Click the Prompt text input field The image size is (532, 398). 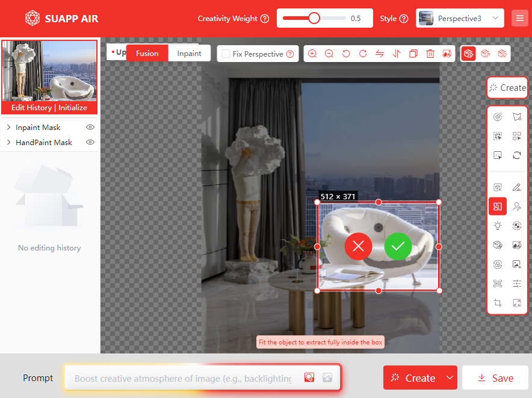[182, 378]
